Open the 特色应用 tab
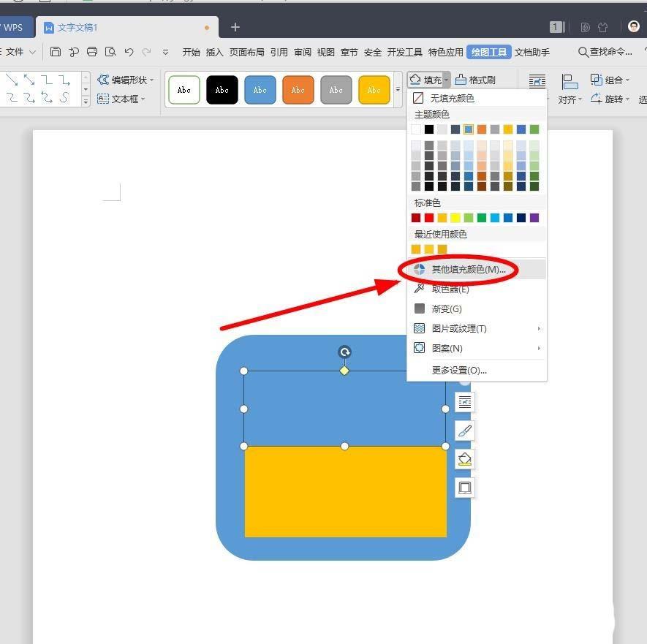 (x=446, y=52)
